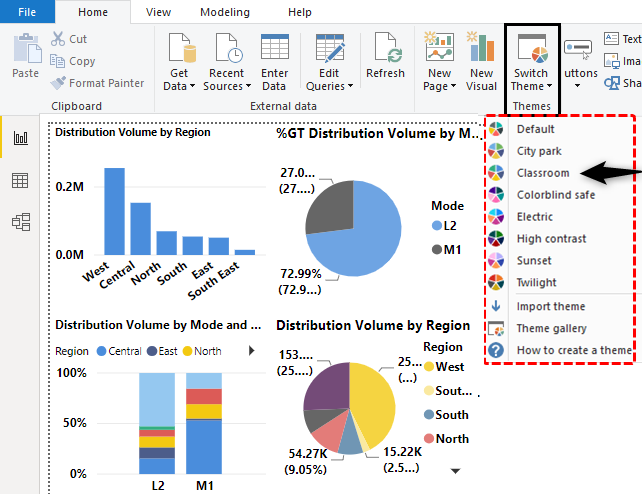Select purple slice of Region pie
Screen dimensions: 642x494
328,386
